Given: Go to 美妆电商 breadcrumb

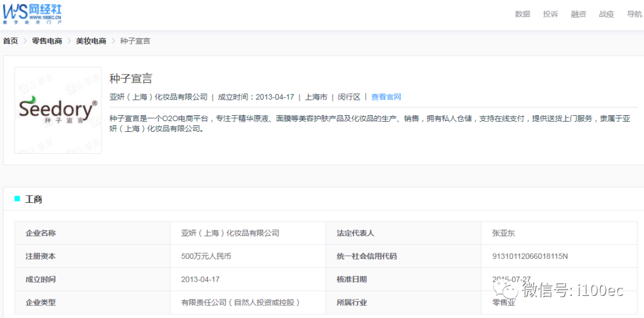Looking at the screenshot, I should tap(91, 41).
